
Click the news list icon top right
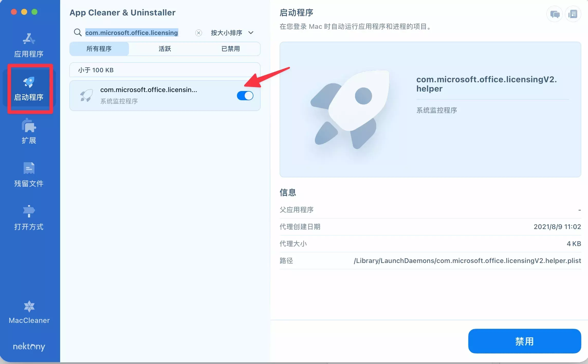(573, 14)
